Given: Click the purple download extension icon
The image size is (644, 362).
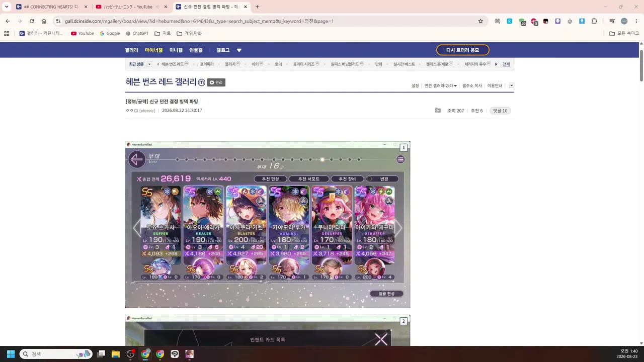Looking at the screenshot, I should click(x=558, y=21).
